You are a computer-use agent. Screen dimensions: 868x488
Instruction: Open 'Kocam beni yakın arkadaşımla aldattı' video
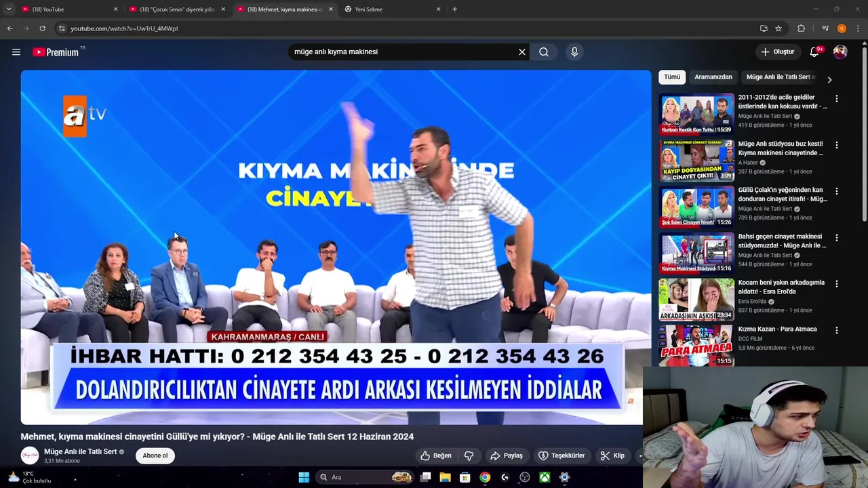pyautogui.click(x=696, y=299)
